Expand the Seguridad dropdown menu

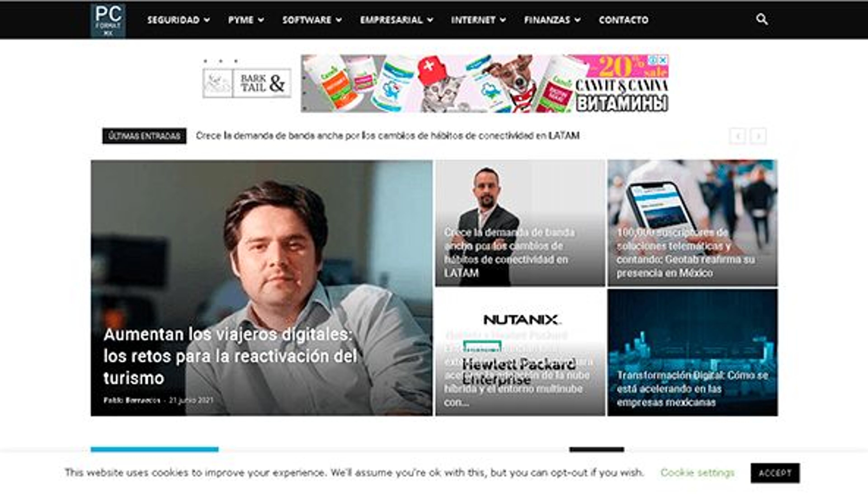(x=179, y=20)
